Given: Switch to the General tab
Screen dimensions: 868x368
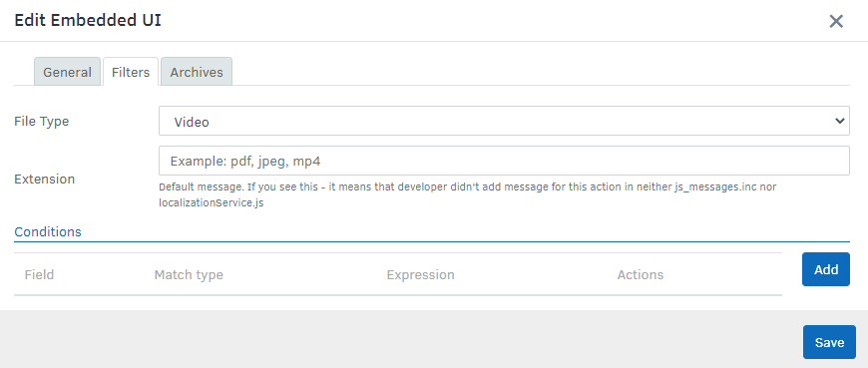Looking at the screenshot, I should 68,72.
